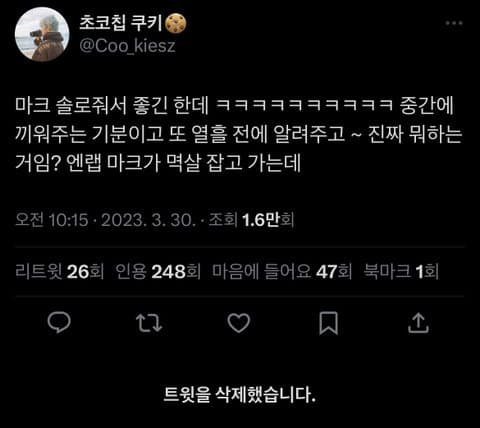Open the 초코칩 쿠키 profile avatar
480x428 pixels.
coord(42,34)
